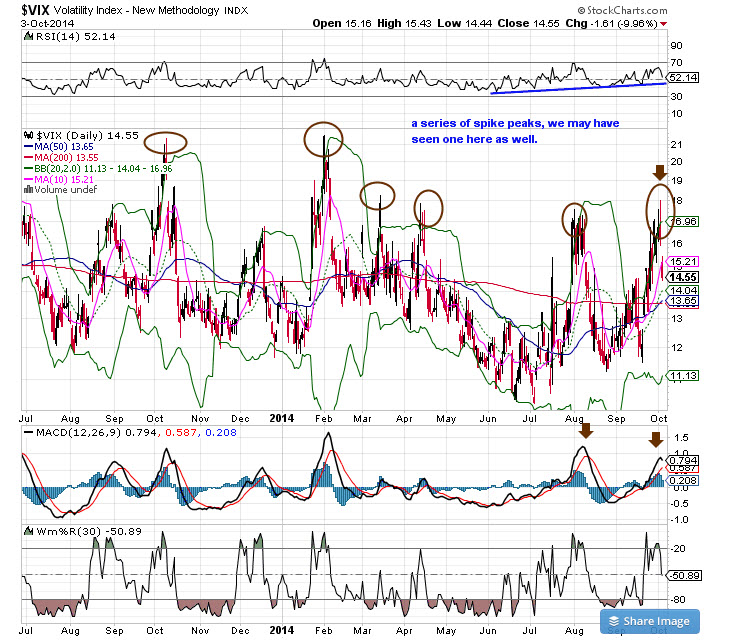Click the Volume undef legend icon

pyautogui.click(x=26, y=188)
